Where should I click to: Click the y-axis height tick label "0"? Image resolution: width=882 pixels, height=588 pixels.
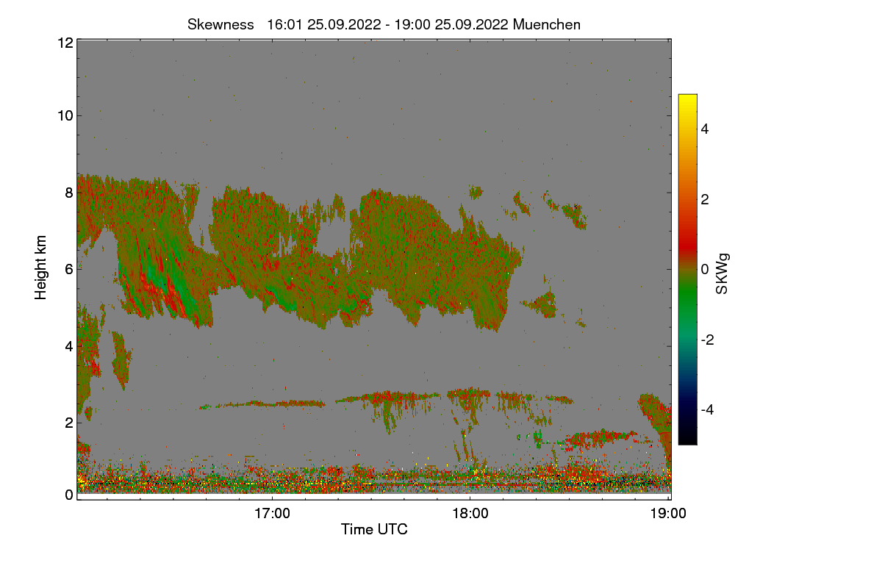pos(68,495)
